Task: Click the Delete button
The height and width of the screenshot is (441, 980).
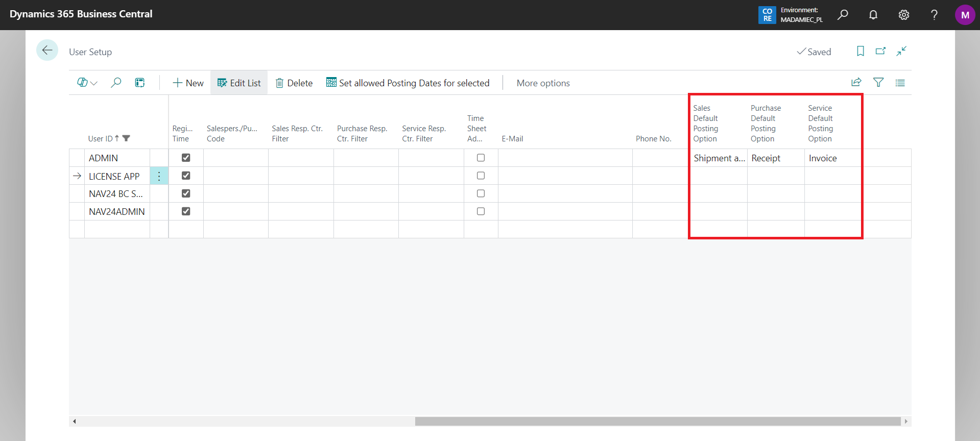Action: [294, 83]
